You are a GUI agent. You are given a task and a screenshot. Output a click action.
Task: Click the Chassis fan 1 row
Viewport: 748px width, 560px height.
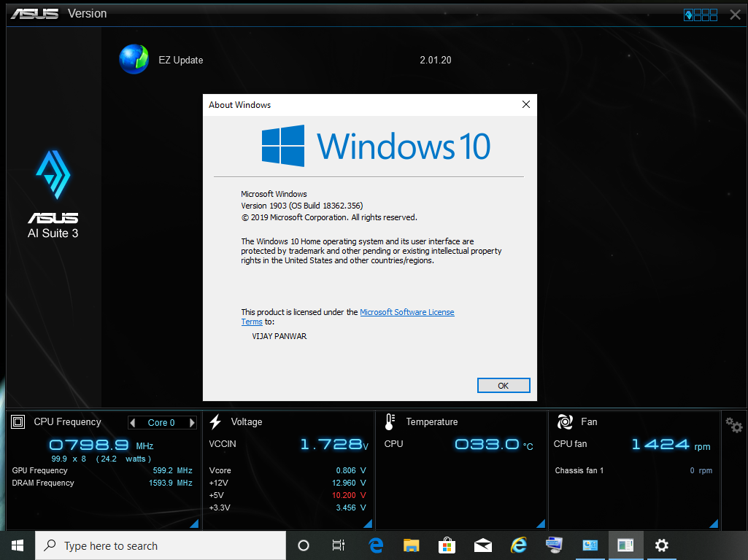(633, 470)
